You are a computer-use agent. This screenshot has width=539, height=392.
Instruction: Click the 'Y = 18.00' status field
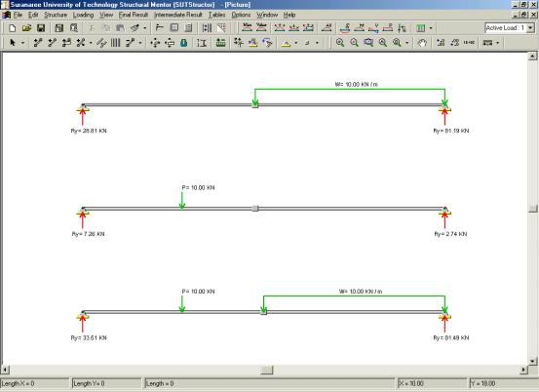(x=504, y=383)
